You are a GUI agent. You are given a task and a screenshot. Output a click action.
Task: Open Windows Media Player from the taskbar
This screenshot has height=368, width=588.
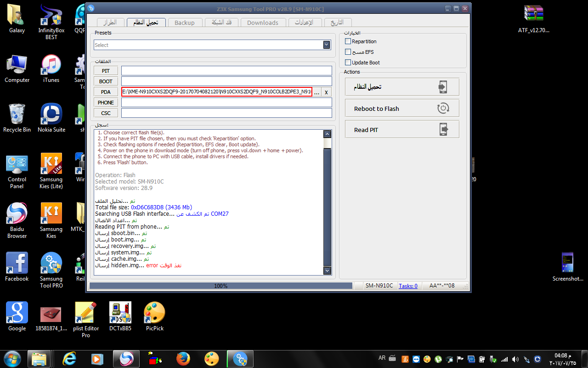(97, 358)
